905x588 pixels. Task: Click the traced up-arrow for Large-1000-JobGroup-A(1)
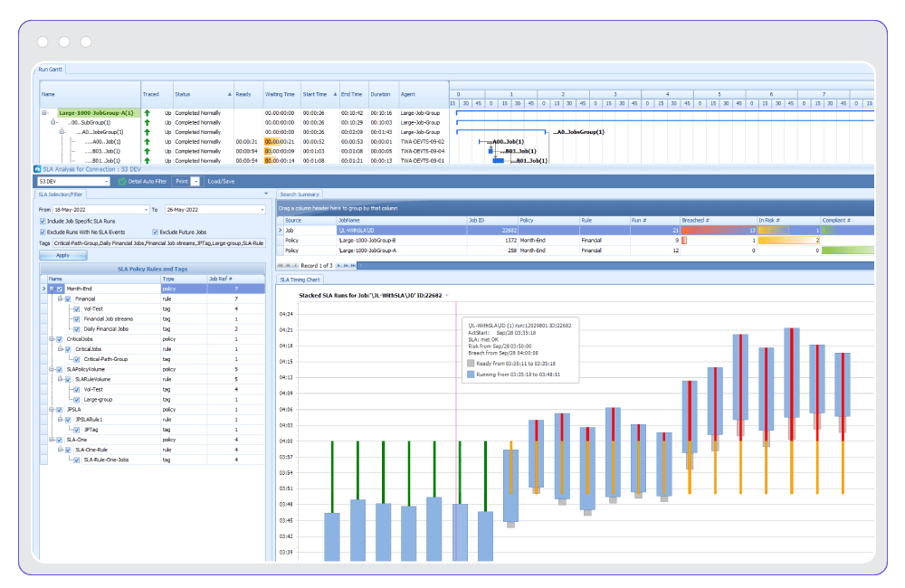pyautogui.click(x=148, y=113)
